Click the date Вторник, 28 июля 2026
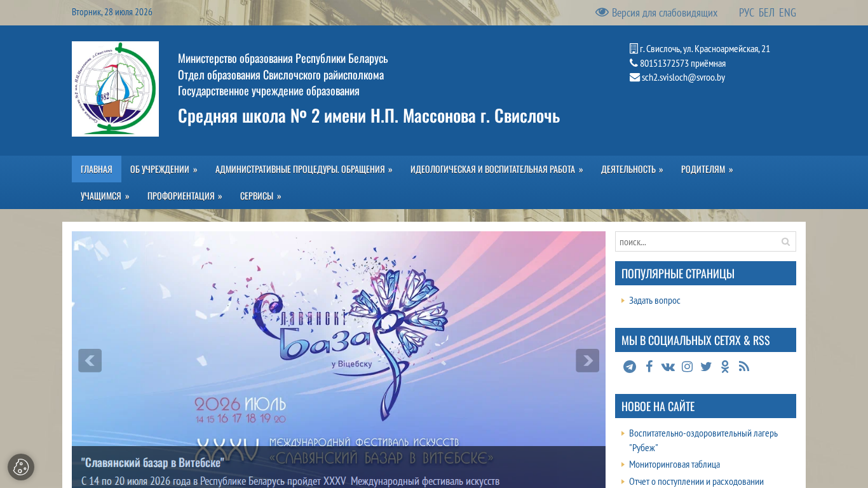 [112, 12]
